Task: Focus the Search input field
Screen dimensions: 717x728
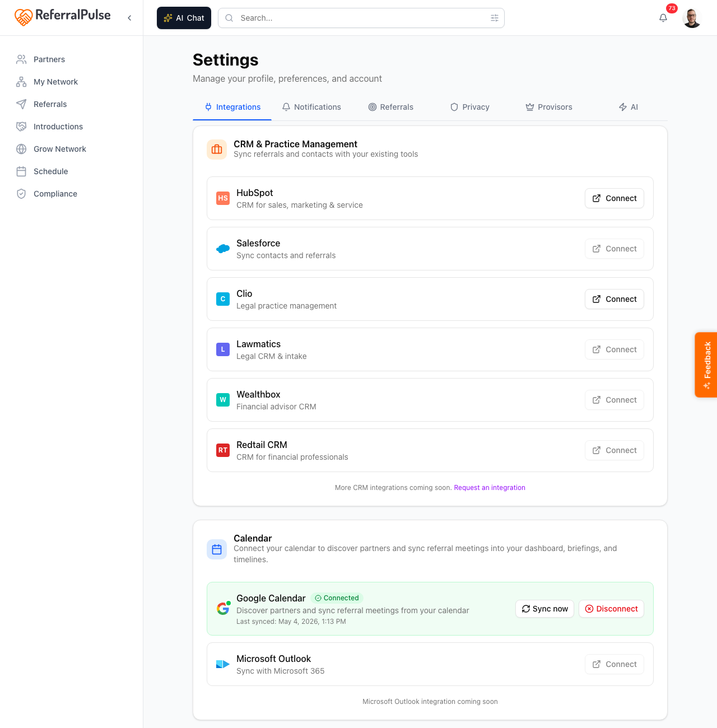Action: tap(361, 18)
